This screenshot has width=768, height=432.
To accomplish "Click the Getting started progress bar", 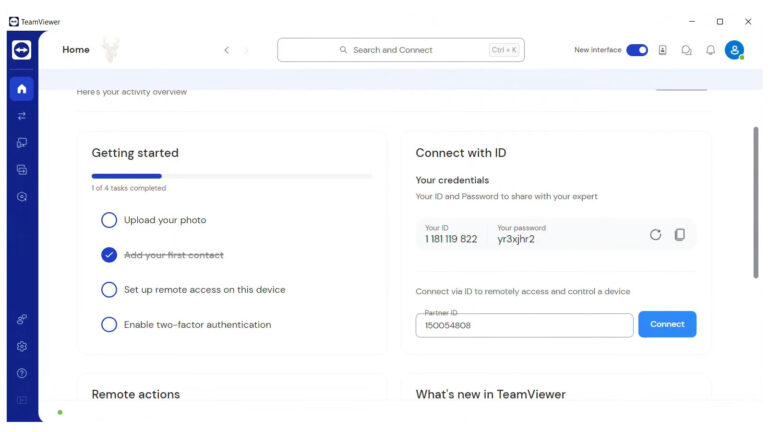I will 232,176.
